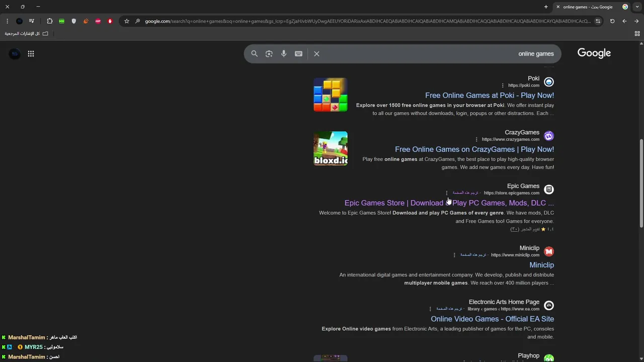This screenshot has width=644, height=362.
Task: Click the bloxd.io thumbnail
Action: click(331, 148)
